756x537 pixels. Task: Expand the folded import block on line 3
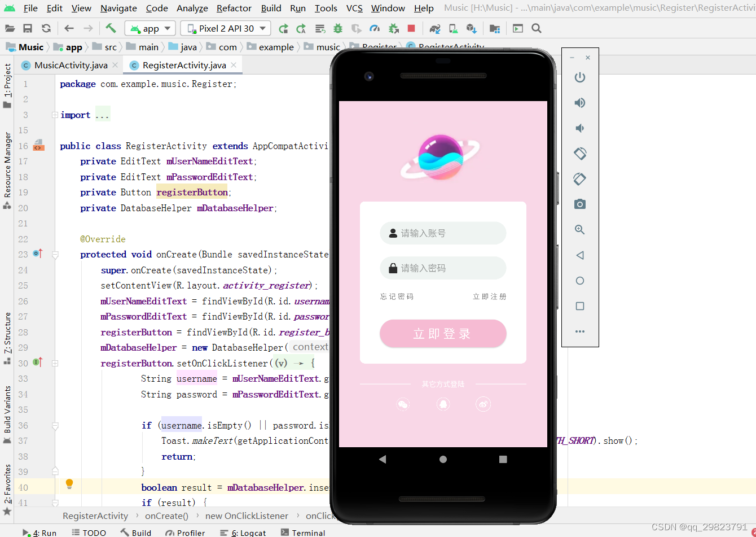(x=55, y=115)
